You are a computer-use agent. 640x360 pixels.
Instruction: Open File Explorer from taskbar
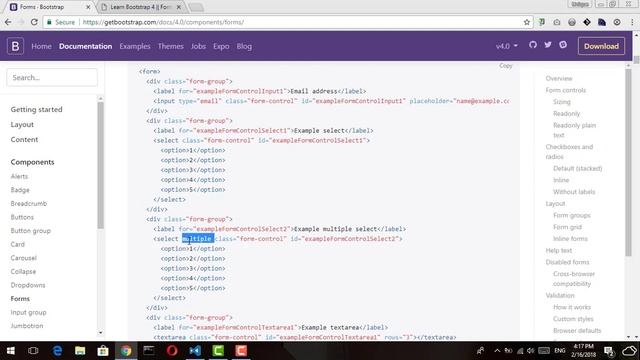click(x=80, y=351)
